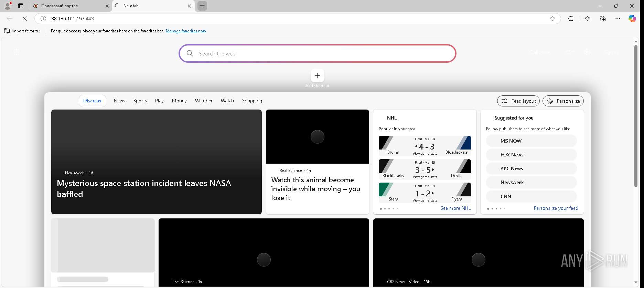The height and width of the screenshot is (288, 644).
Task: Select the Play feed tab
Action: point(159,101)
